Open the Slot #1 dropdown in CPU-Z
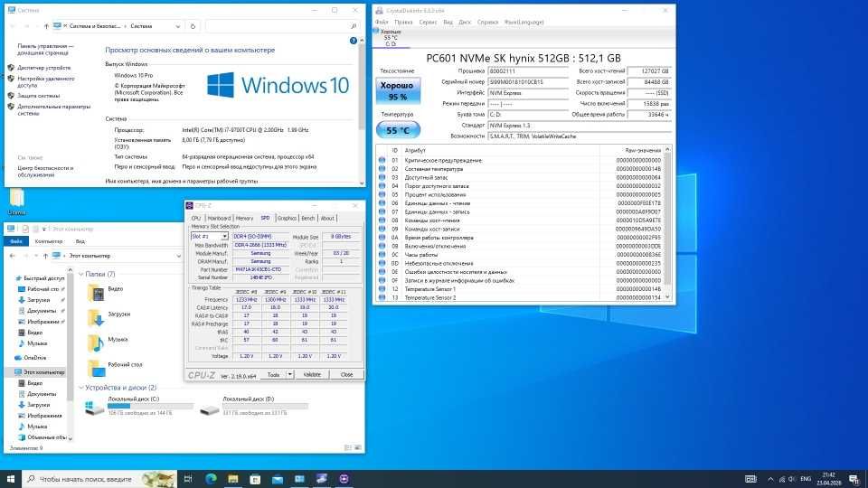 pyautogui.click(x=225, y=236)
